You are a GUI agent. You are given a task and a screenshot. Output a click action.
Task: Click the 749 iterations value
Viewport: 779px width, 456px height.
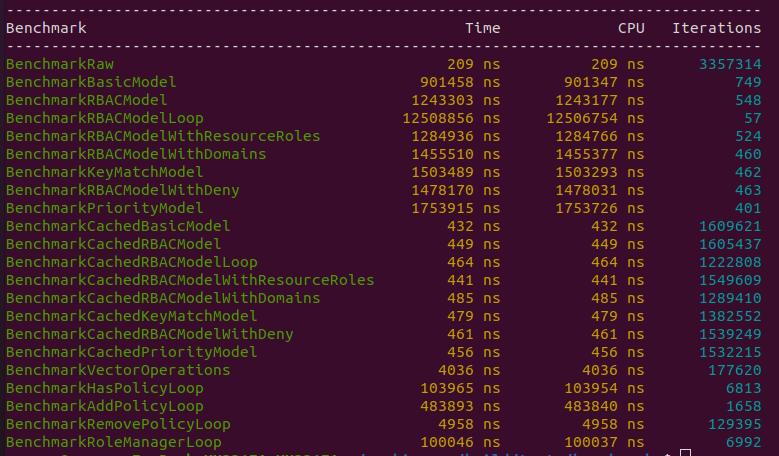click(748, 82)
